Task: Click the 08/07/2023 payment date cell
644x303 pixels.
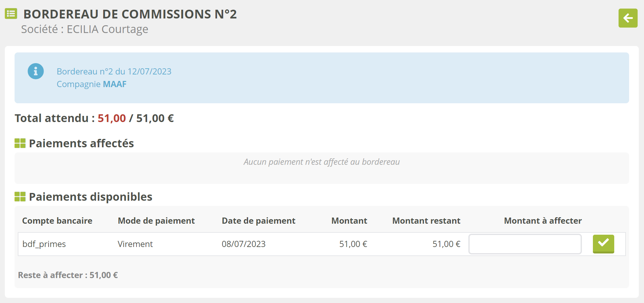Action: point(244,244)
